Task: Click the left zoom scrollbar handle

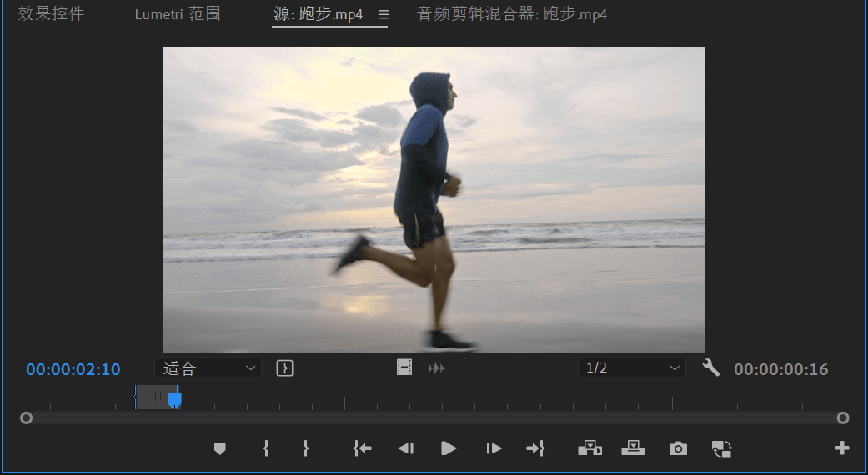Action: click(26, 418)
